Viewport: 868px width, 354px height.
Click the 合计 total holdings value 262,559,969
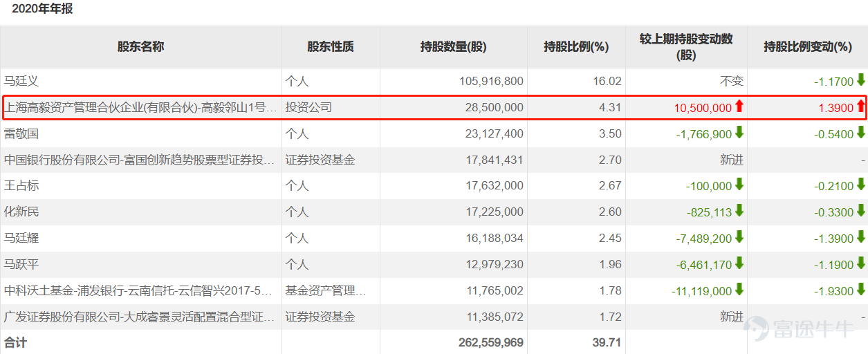click(490, 342)
